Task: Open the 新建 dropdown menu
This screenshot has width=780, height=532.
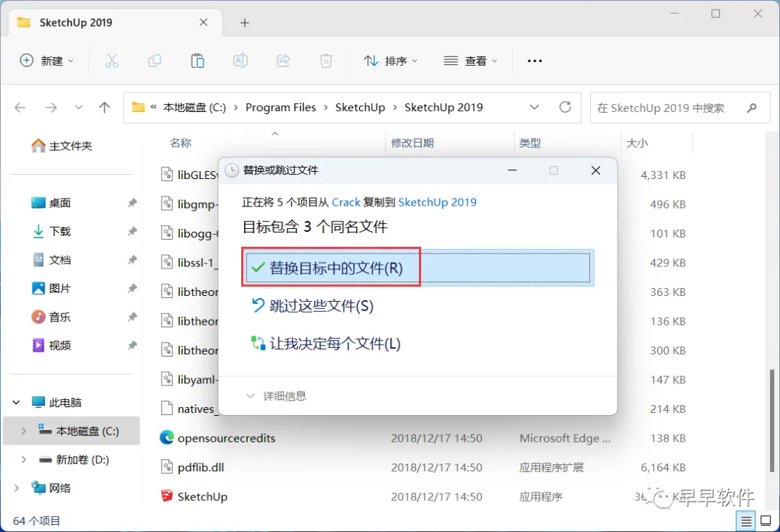Action: (46, 61)
